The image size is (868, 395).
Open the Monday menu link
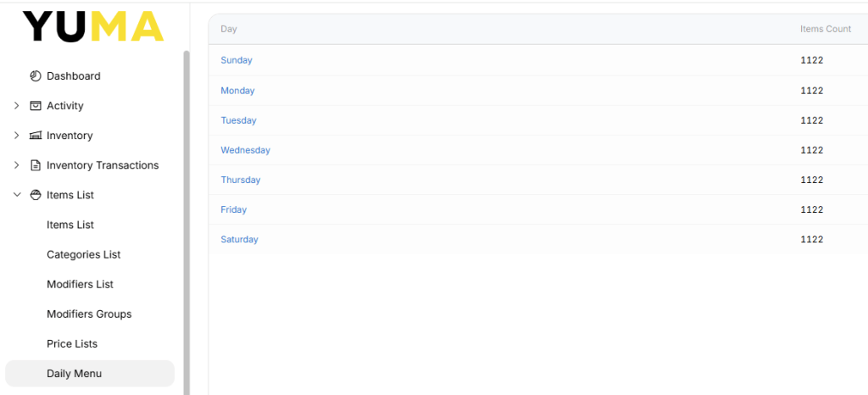237,90
